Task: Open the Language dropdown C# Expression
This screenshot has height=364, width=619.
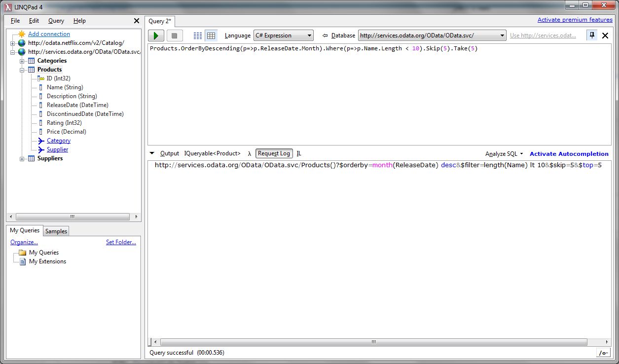Action: click(284, 36)
